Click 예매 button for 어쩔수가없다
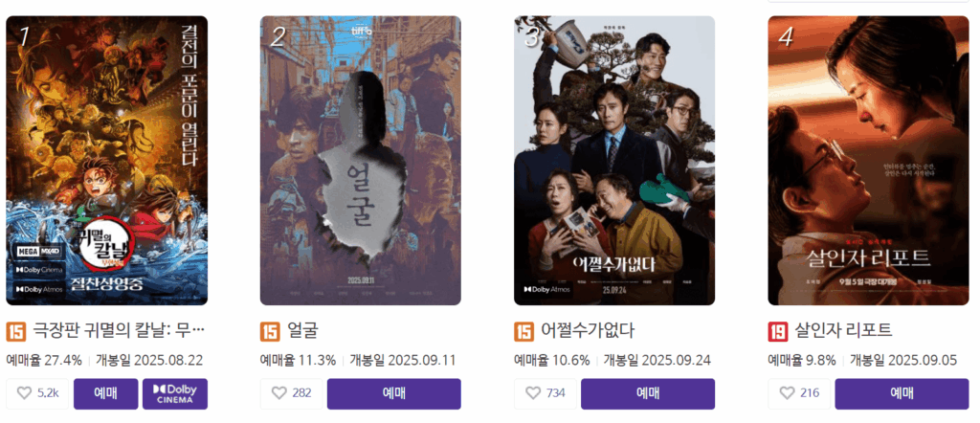980x423 pixels. click(x=648, y=393)
